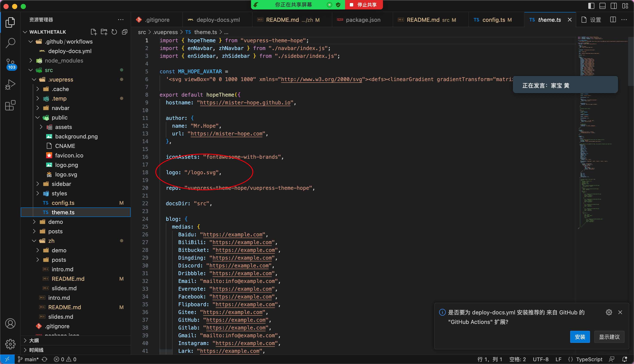
Task: Open notification settings gear in popup
Action: click(x=609, y=312)
